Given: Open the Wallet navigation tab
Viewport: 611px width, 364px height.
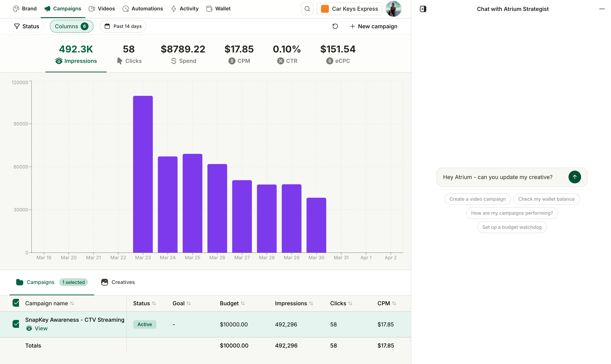Looking at the screenshot, I should click(218, 9).
